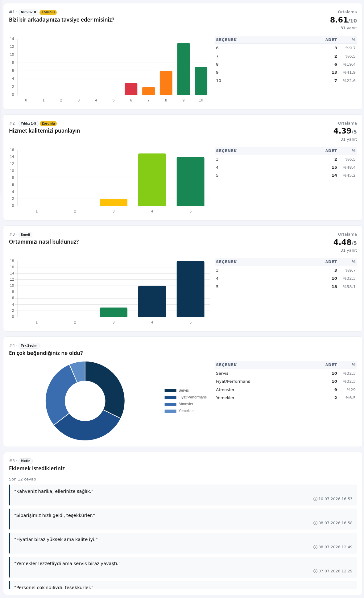364x598 pixels.
Task: Open the question title "Hizmet kalitemizi puanlayın"
Action: (x=44, y=131)
